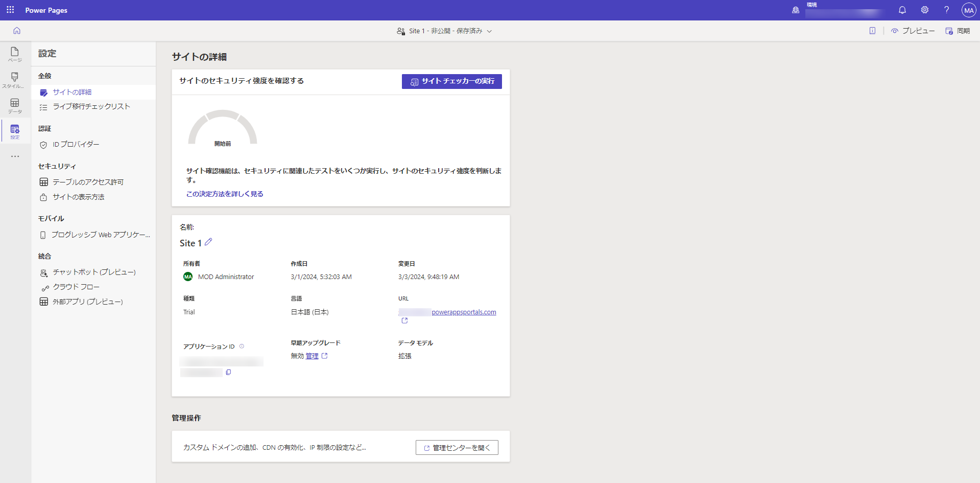Open the environment picker icon
The image size is (980, 483).
(796, 10)
